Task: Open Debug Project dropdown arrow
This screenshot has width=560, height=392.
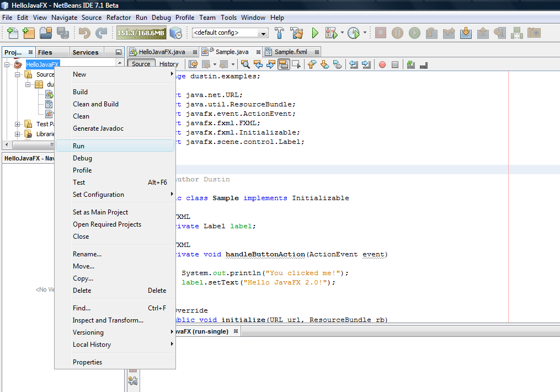Action: pos(342,33)
